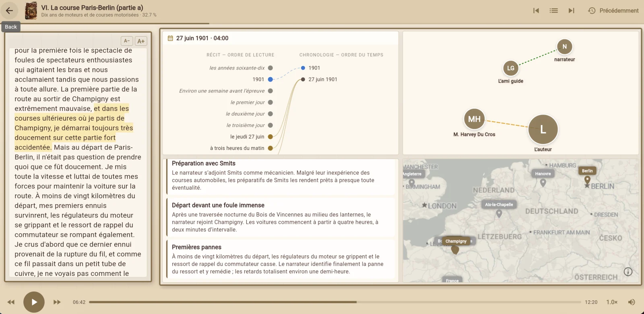Open L'auteur character node L
The height and width of the screenshot is (314, 644).
[543, 129]
